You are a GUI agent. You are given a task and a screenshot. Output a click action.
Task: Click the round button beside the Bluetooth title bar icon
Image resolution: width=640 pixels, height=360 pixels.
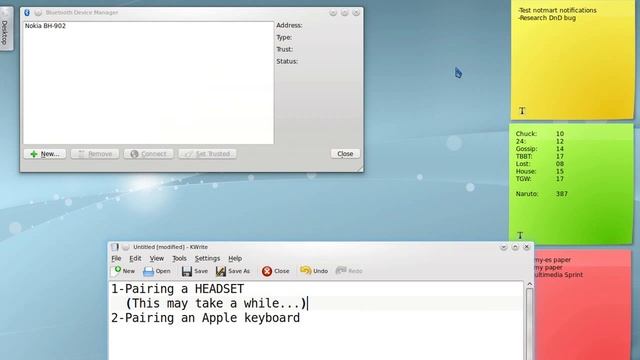[x=38, y=13]
